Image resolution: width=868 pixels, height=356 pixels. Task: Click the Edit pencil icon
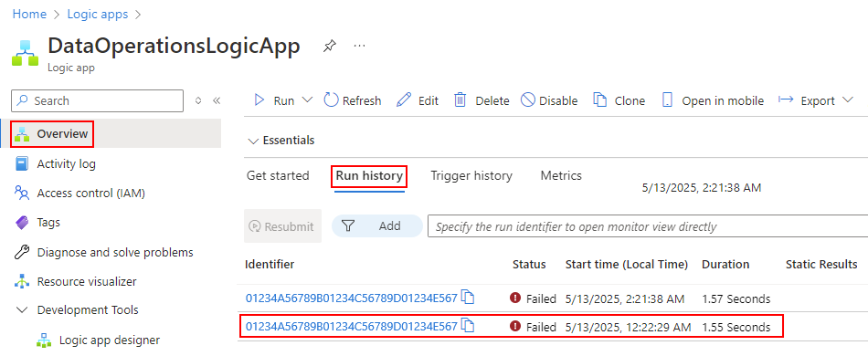[405, 100]
